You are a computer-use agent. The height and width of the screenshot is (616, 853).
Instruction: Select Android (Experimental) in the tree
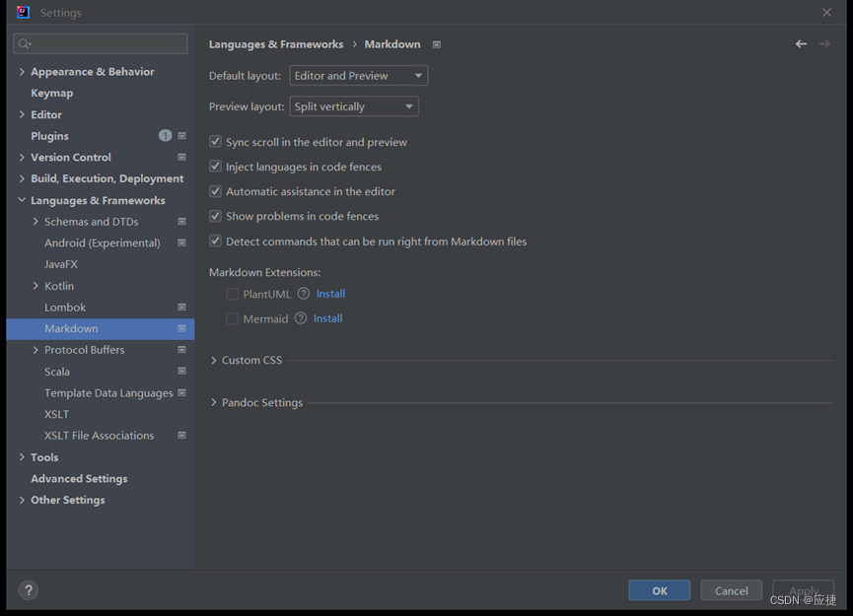[103, 242]
